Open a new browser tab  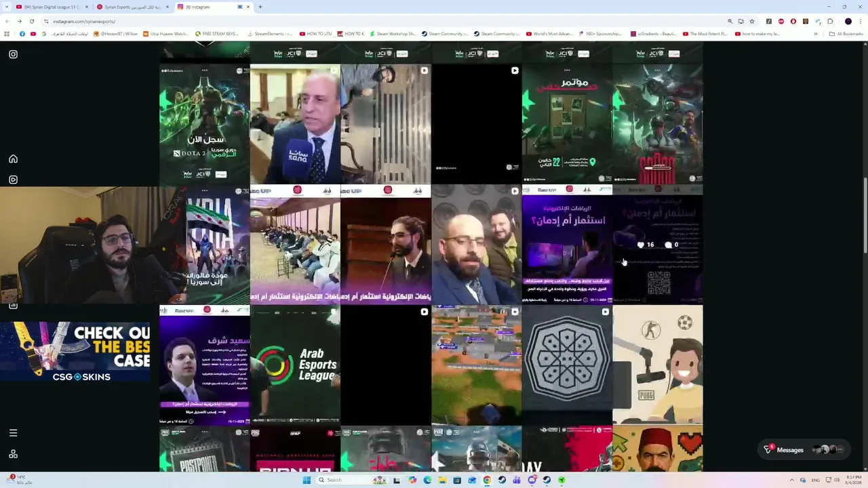click(260, 7)
